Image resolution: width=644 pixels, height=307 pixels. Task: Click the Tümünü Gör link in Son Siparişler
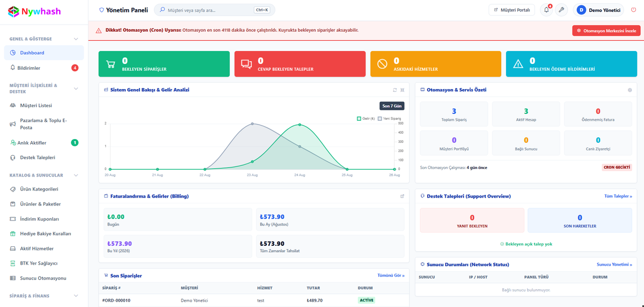391,275
